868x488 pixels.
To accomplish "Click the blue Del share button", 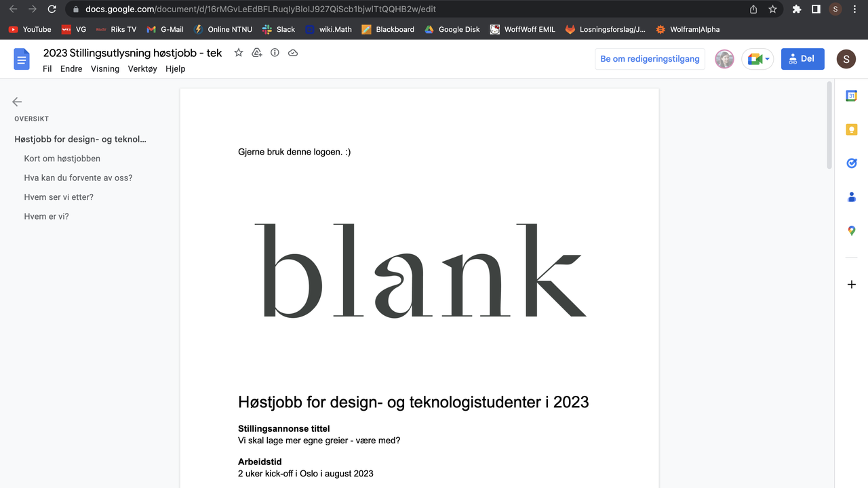I will (x=803, y=59).
